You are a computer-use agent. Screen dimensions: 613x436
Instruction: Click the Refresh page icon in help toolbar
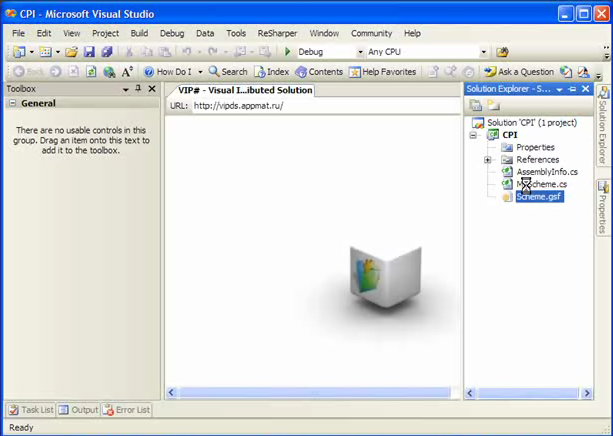pos(91,72)
